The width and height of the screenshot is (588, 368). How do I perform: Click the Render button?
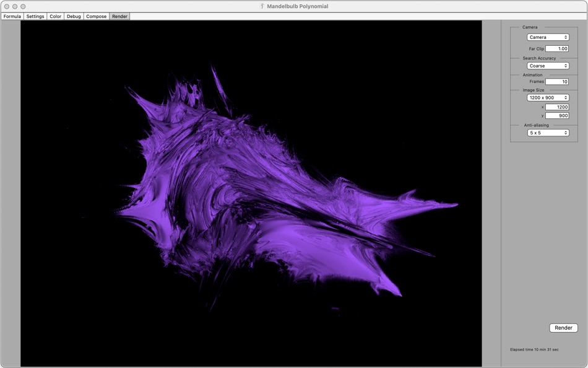click(563, 328)
